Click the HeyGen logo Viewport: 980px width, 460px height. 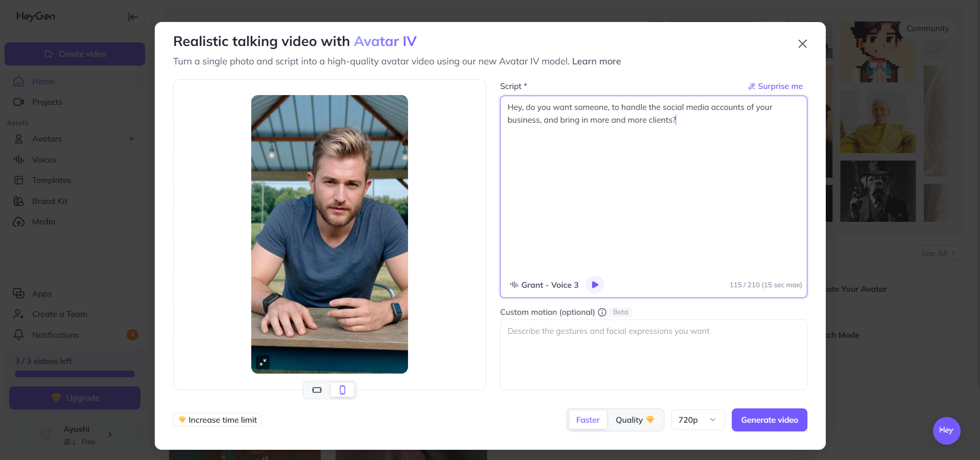click(36, 16)
